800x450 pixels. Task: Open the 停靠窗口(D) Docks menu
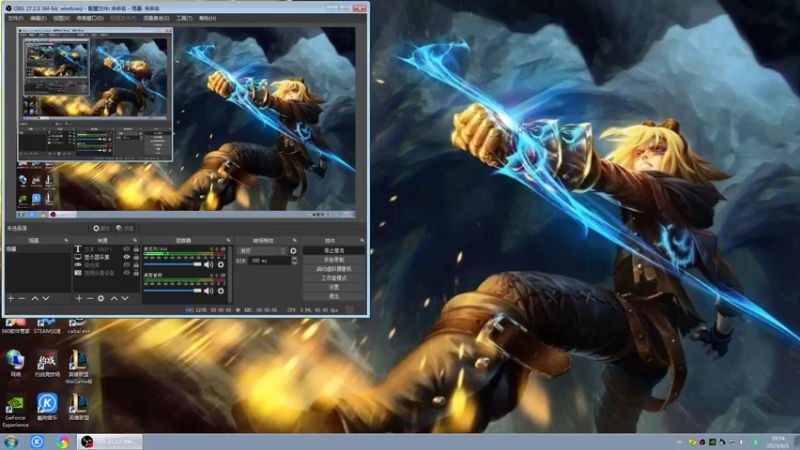pyautogui.click(x=90, y=18)
